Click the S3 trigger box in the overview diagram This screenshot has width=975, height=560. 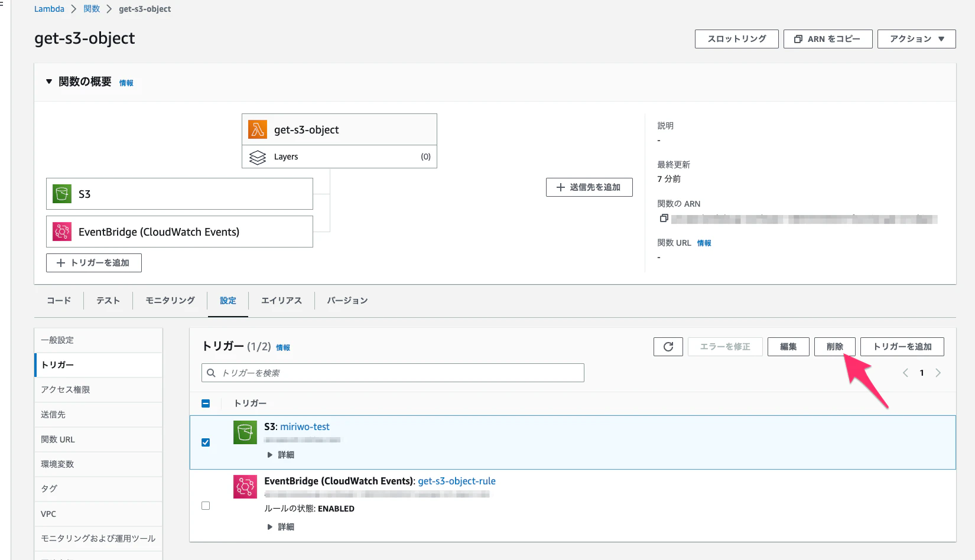[x=180, y=194]
